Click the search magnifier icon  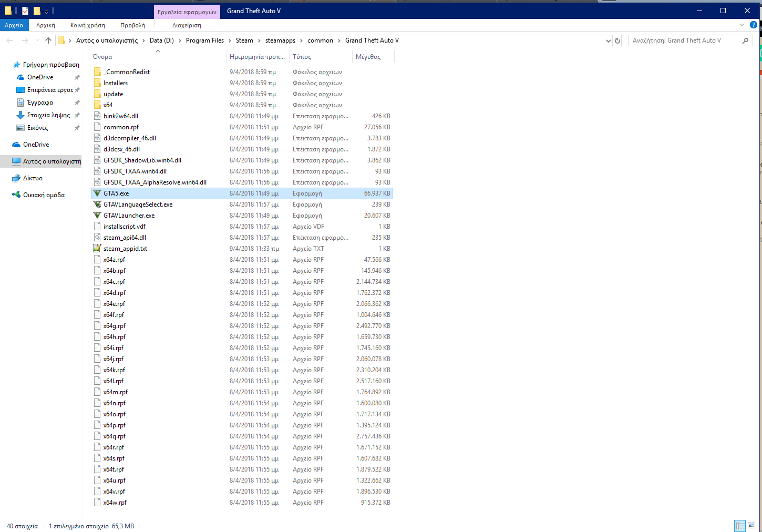[x=745, y=40]
